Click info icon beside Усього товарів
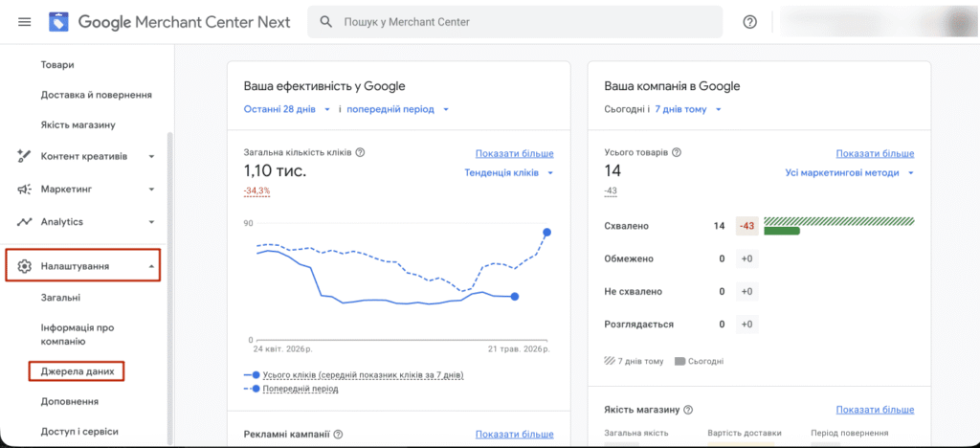This screenshot has height=448, width=980. click(x=676, y=152)
